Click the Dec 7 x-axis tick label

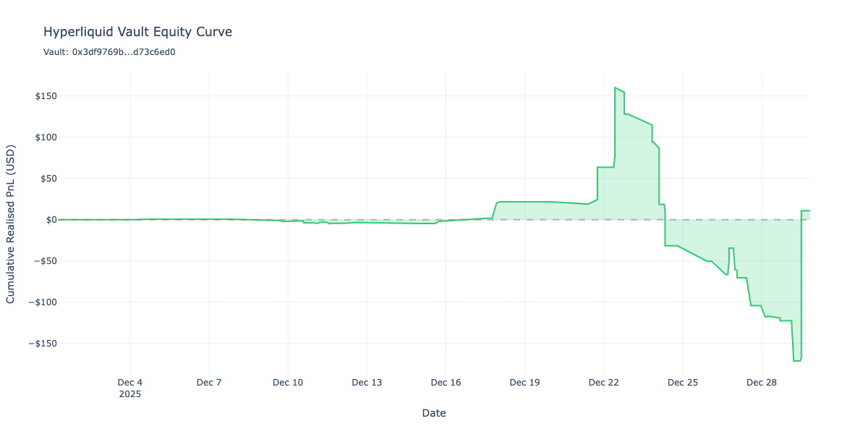tap(209, 383)
